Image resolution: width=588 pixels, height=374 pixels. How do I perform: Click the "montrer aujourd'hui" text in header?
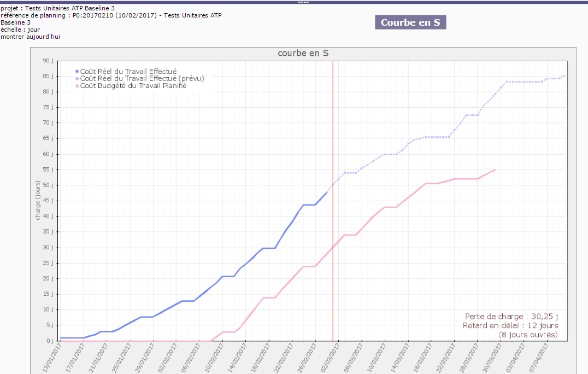[x=30, y=37]
